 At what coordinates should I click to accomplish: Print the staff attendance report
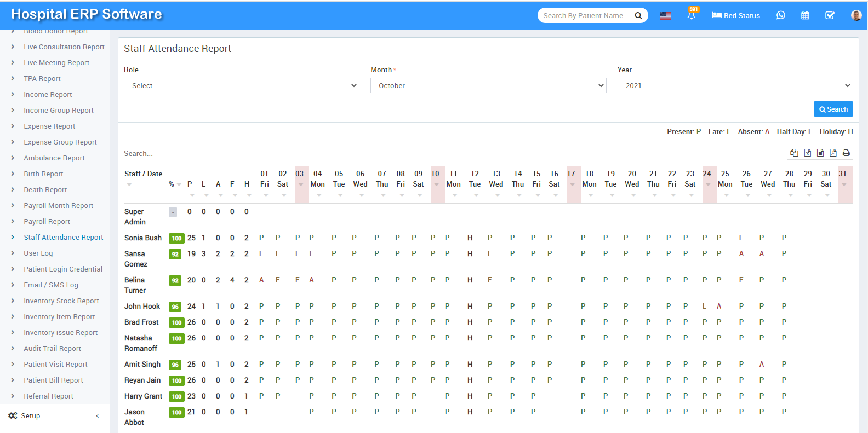[846, 153]
